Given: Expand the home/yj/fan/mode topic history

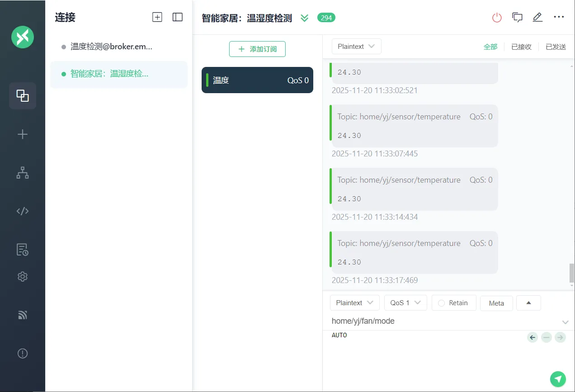Looking at the screenshot, I should (x=565, y=322).
